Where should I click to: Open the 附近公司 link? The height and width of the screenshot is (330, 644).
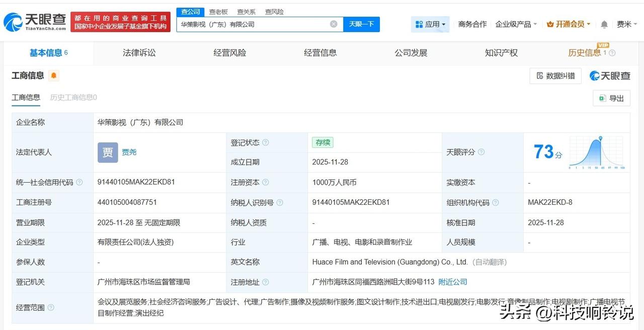coord(452,282)
